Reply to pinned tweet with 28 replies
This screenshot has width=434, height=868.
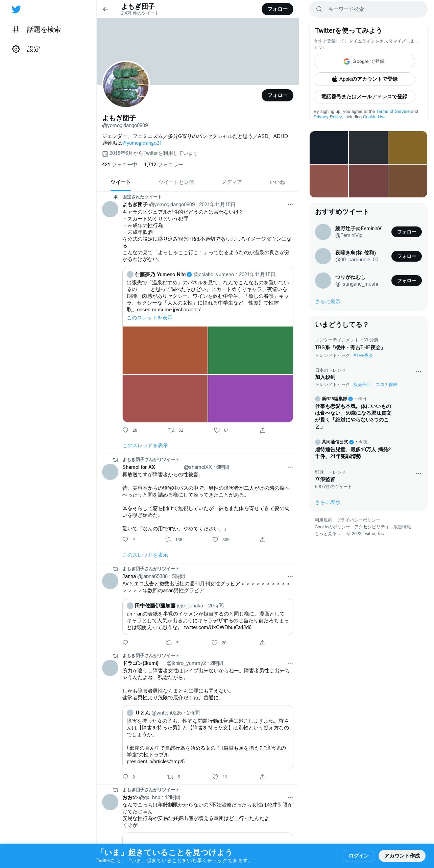pyautogui.click(x=125, y=430)
